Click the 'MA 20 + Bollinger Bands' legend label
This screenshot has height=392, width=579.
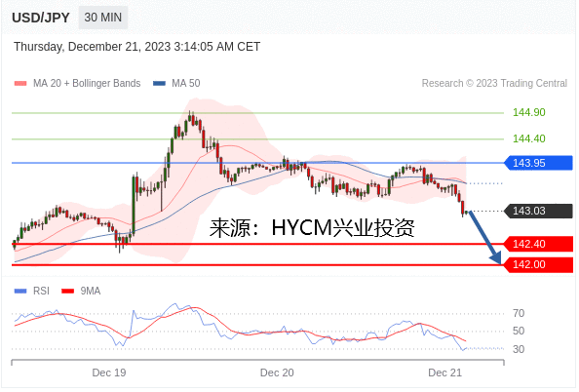87,84
